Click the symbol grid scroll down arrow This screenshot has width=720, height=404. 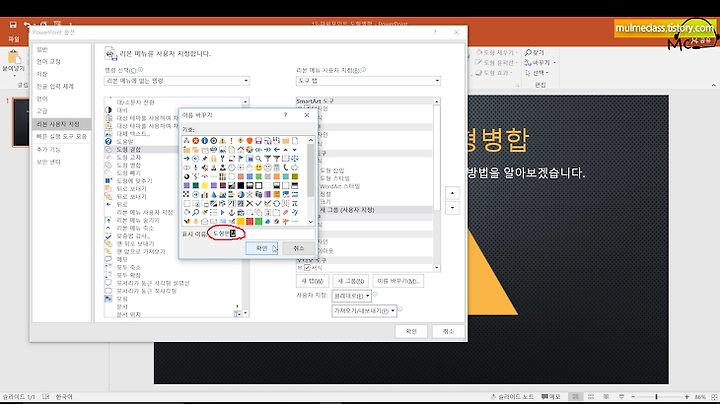pyautogui.click(x=311, y=222)
